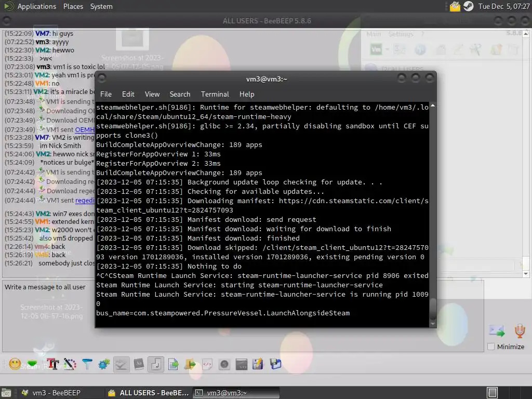Click the blue floppy disks save icon
Image resolution: width=532 pixels, height=399 pixels.
[275, 364]
